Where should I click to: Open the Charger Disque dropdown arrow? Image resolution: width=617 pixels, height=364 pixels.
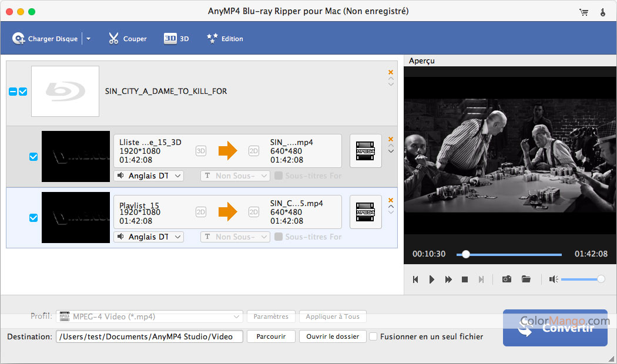88,39
